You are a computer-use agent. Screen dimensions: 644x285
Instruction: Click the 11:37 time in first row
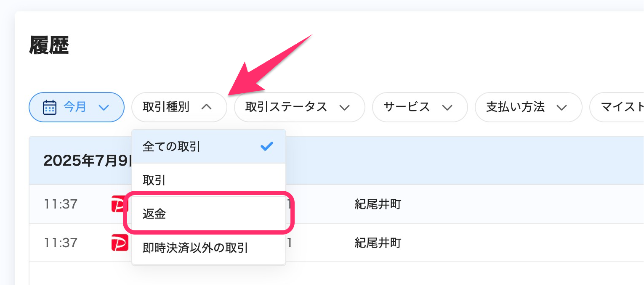pos(61,204)
